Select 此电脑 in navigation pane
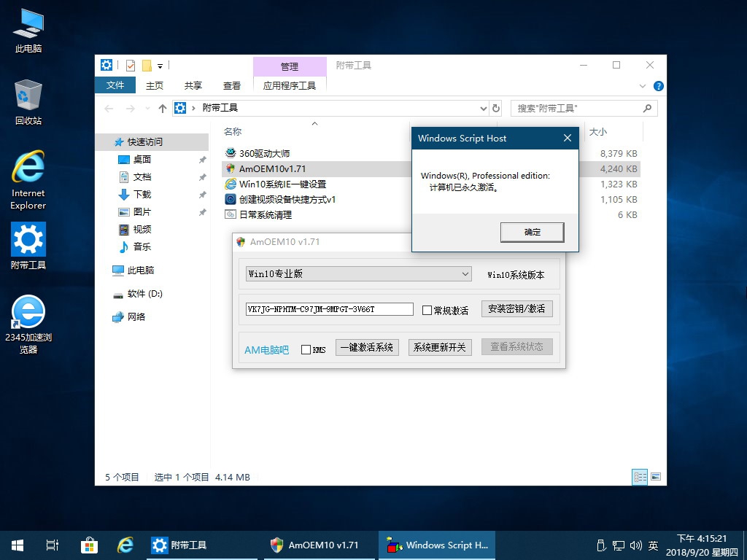The image size is (747, 560). [x=141, y=270]
